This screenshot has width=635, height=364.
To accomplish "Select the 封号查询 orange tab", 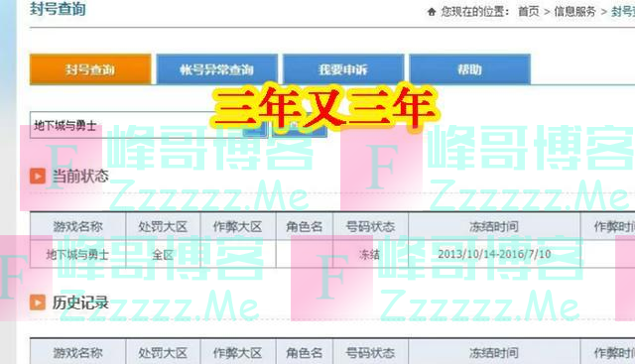I will click(x=90, y=69).
